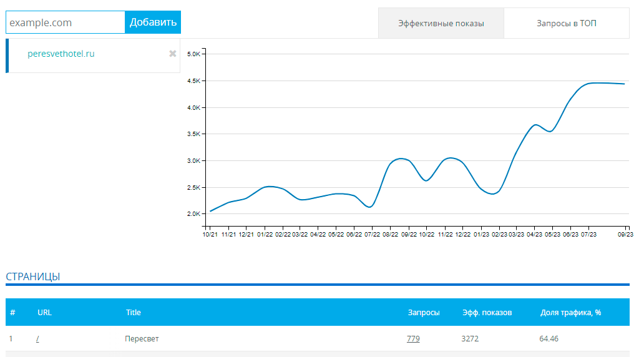The height and width of the screenshot is (357, 644).
Task: Click the СТРАНИЦЫ section heading
Action: 33,276
